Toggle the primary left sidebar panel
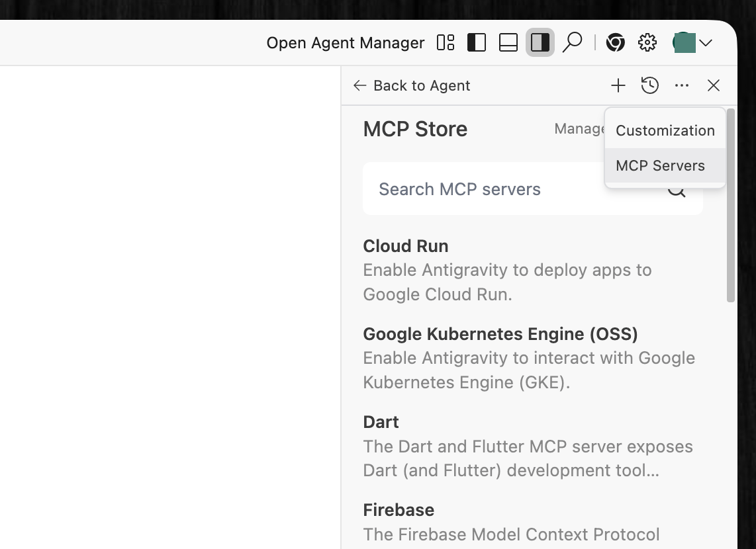 click(477, 43)
